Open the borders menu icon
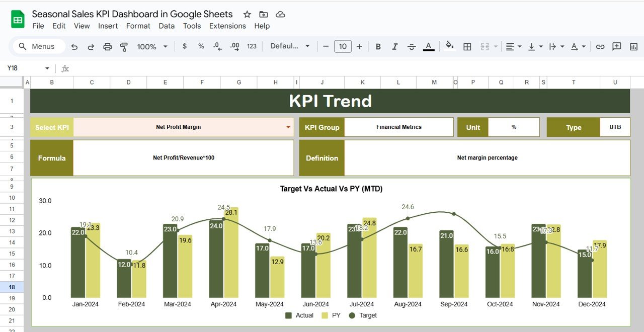Screen dimensions: 644x332 467,46
